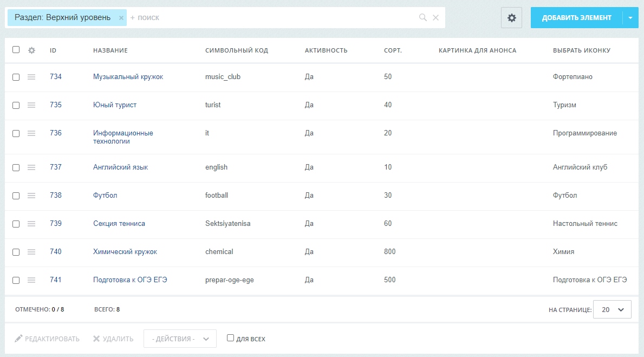Expand the arrow next to Добавить элемент
Viewport: 644px width, 357px height.
(630, 18)
